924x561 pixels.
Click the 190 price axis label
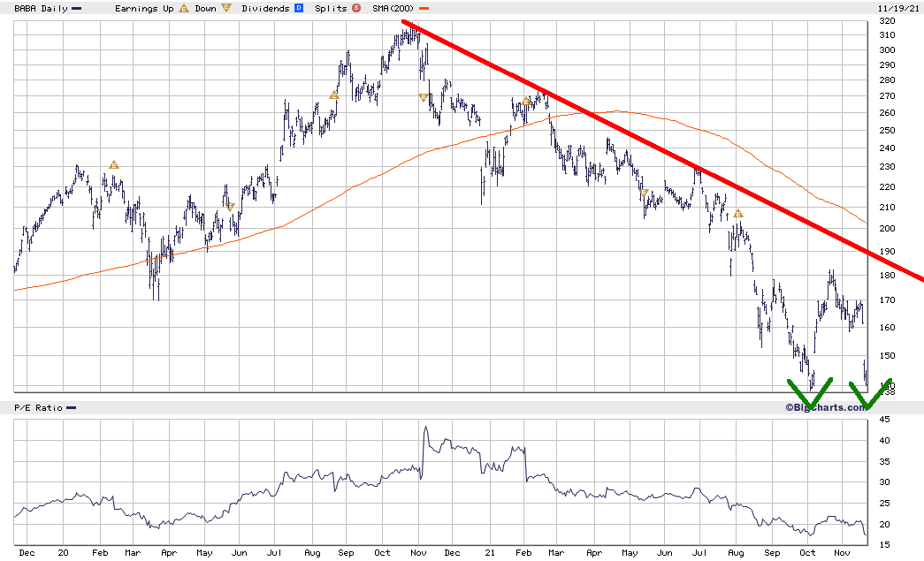tap(887, 252)
